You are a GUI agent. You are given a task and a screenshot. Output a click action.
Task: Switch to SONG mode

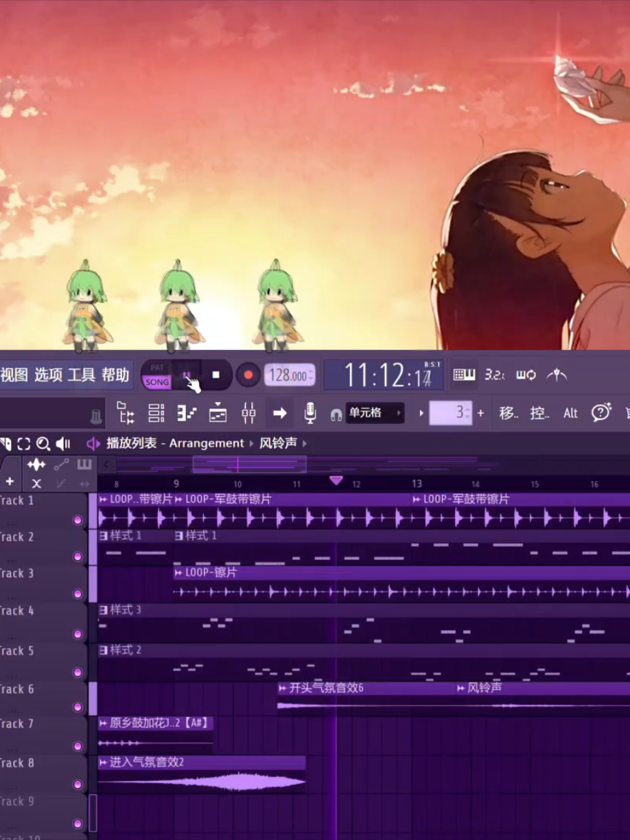[x=157, y=382]
